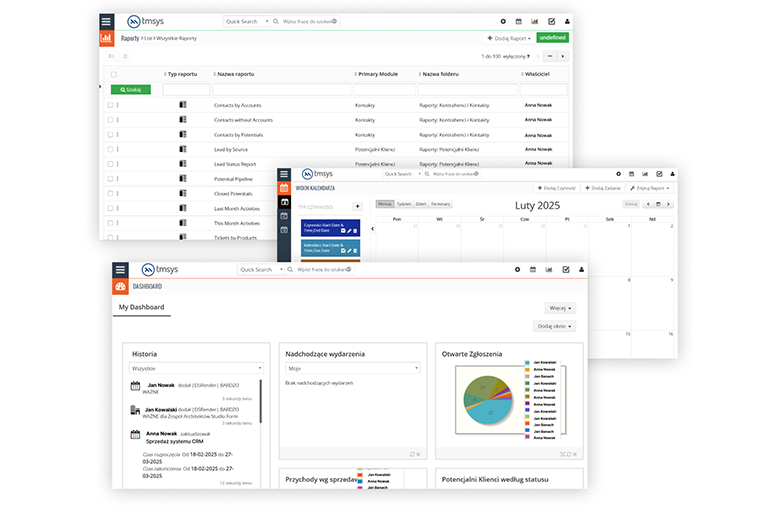The image size is (770, 508).
Task: Check the box for Lead by Source row
Action: point(111,149)
